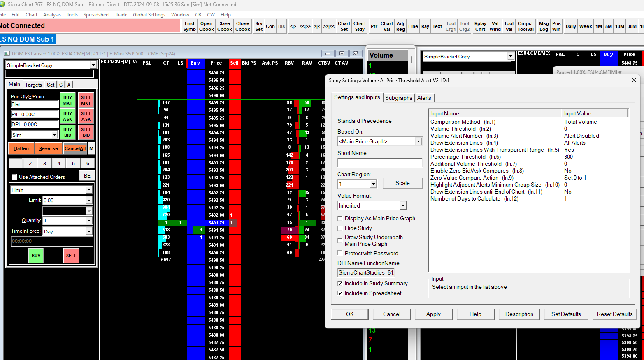Open the Quantity dropdown
The image size is (644, 360).
tap(89, 221)
